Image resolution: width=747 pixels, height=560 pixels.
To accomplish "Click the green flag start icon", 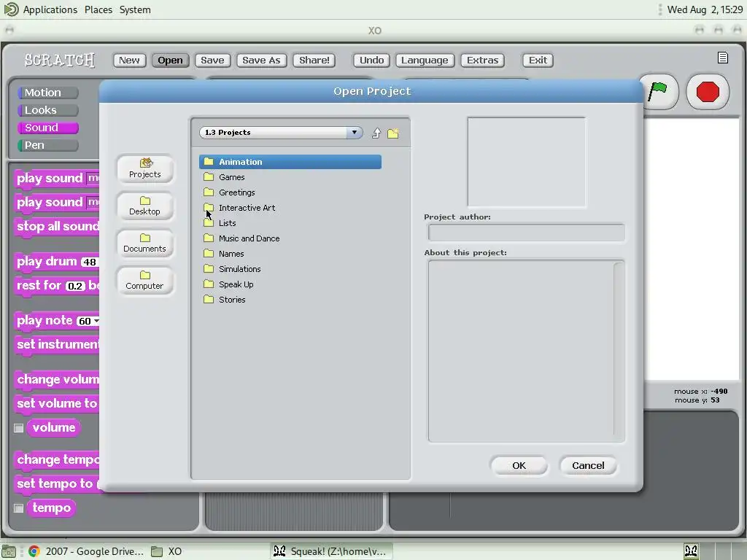I will [x=658, y=91].
